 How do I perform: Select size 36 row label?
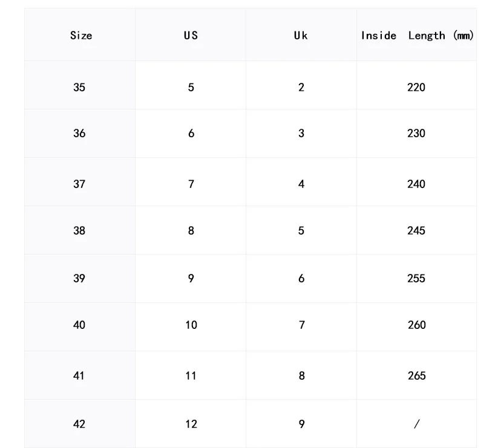79,133
